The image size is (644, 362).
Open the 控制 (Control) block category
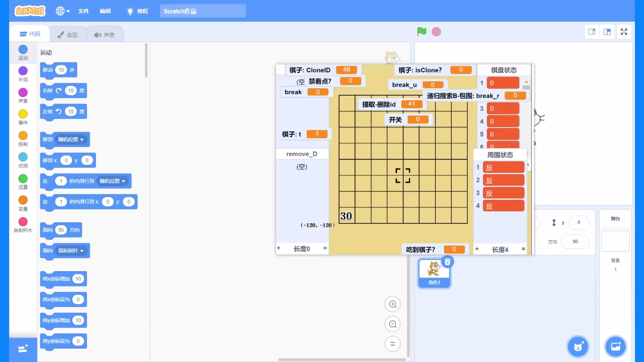(x=22, y=139)
